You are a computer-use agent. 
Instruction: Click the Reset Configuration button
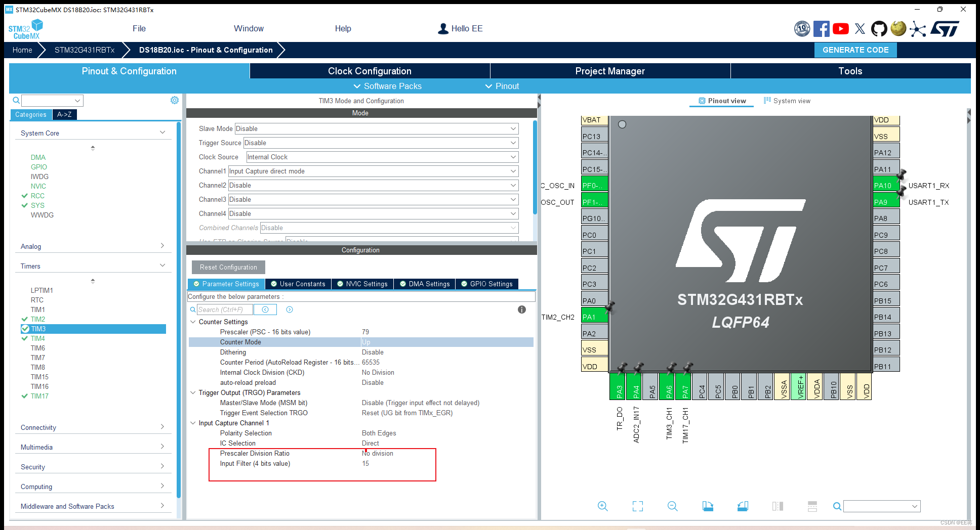coord(228,267)
